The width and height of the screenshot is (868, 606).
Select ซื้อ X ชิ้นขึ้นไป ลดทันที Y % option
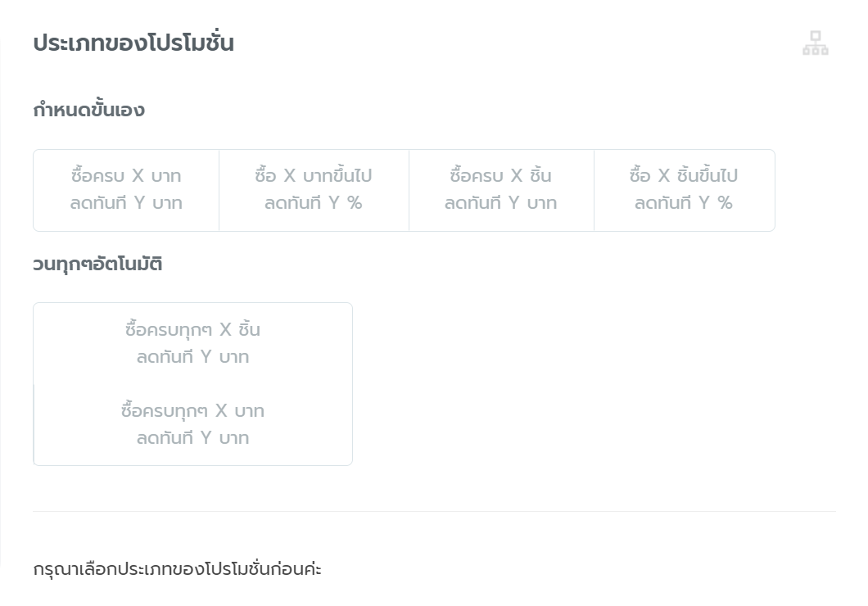click(x=684, y=190)
